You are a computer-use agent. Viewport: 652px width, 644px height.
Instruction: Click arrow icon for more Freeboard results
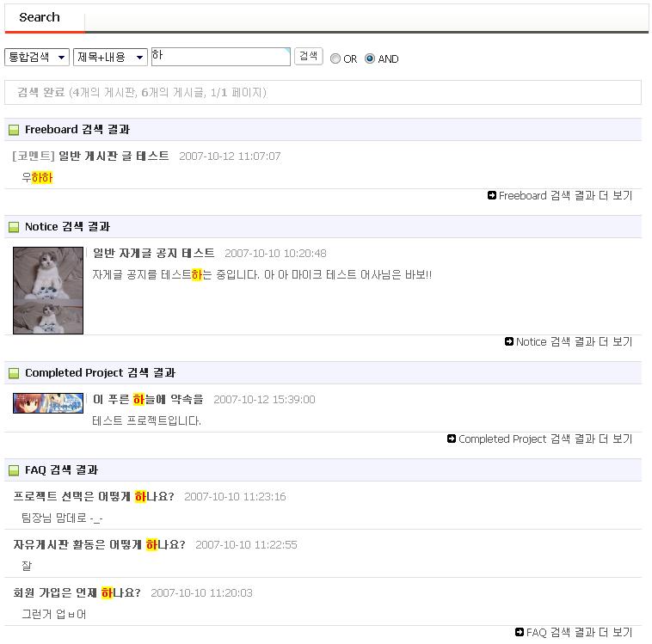point(491,195)
